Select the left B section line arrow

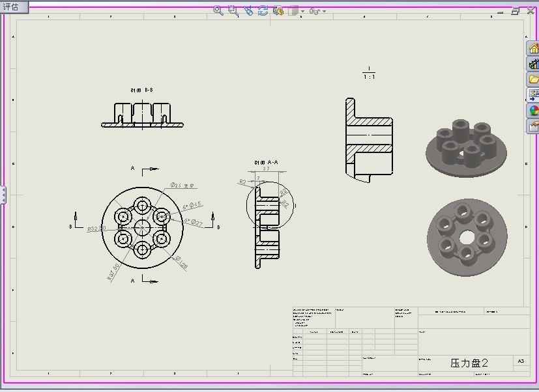[78, 220]
